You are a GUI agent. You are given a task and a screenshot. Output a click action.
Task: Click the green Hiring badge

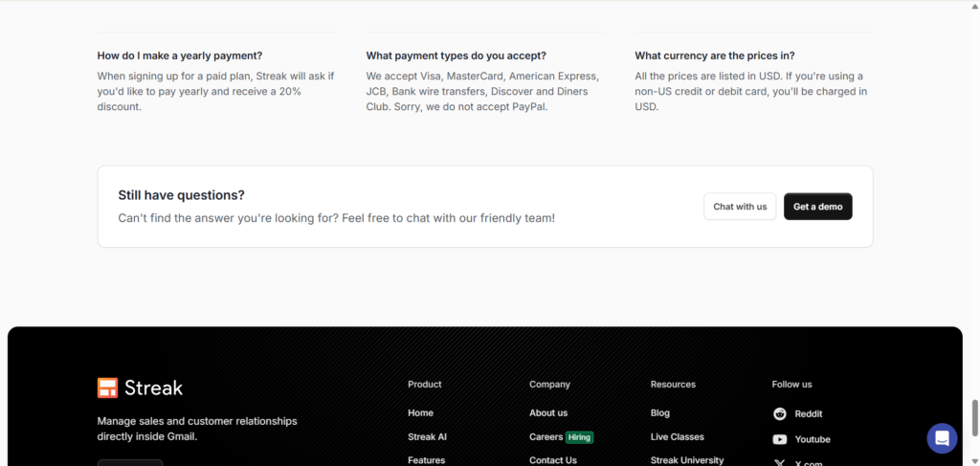[x=579, y=437]
